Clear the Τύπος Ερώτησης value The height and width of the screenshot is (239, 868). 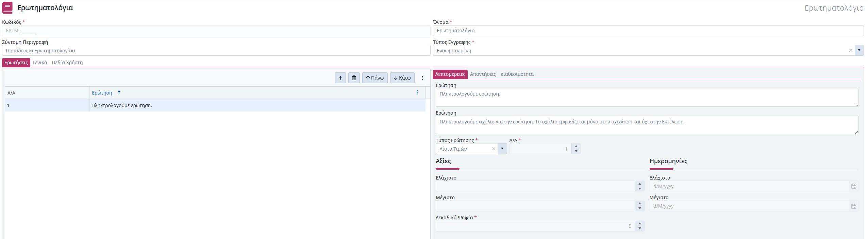pyautogui.click(x=494, y=149)
